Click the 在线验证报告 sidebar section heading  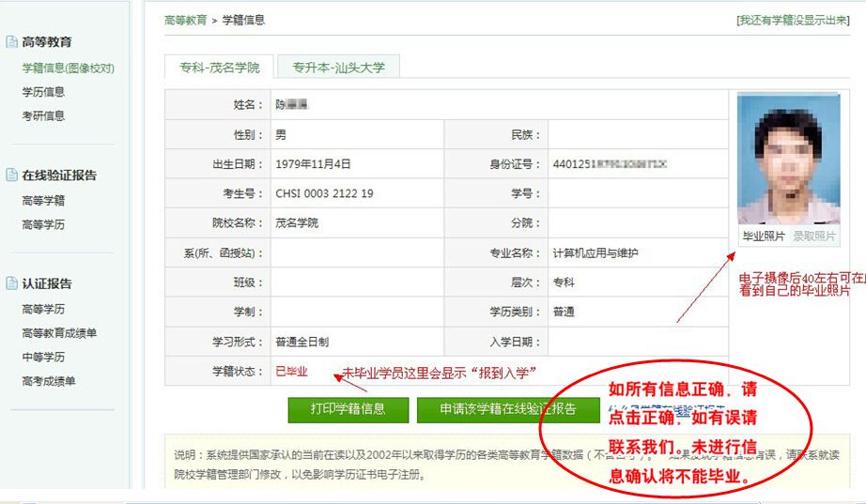pos(59,176)
